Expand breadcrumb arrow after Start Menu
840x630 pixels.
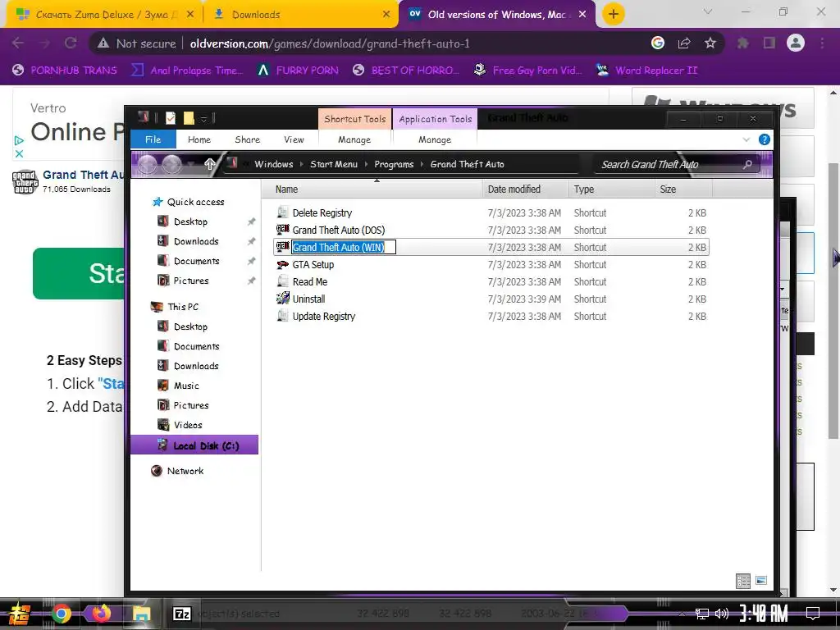coord(366,164)
